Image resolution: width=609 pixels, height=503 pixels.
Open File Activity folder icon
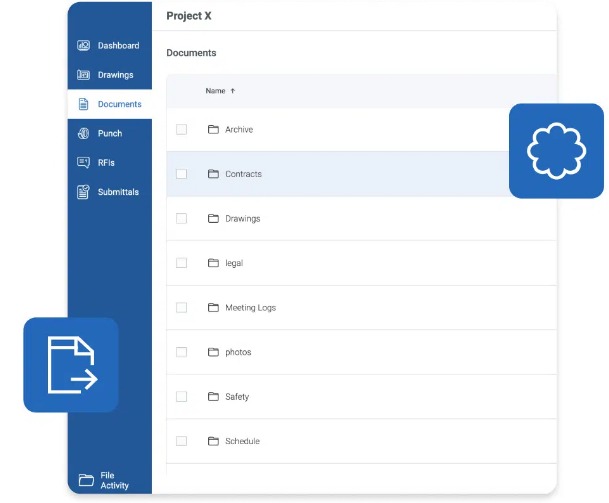tap(86, 480)
